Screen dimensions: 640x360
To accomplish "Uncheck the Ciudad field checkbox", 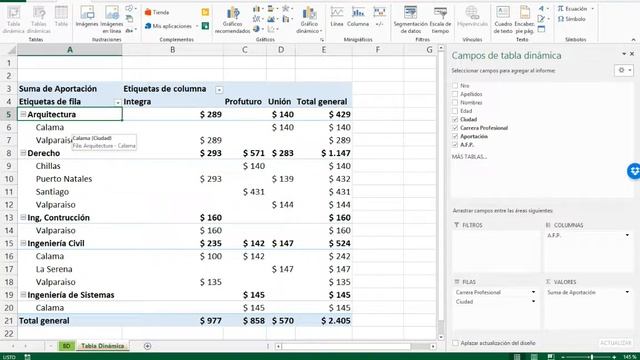I will 455,120.
